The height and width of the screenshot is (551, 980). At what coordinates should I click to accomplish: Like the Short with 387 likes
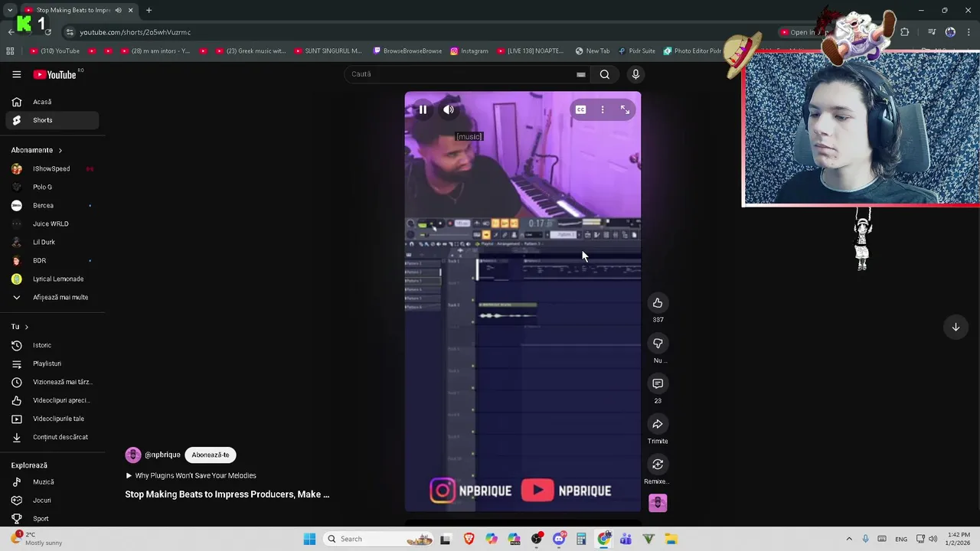click(x=658, y=303)
